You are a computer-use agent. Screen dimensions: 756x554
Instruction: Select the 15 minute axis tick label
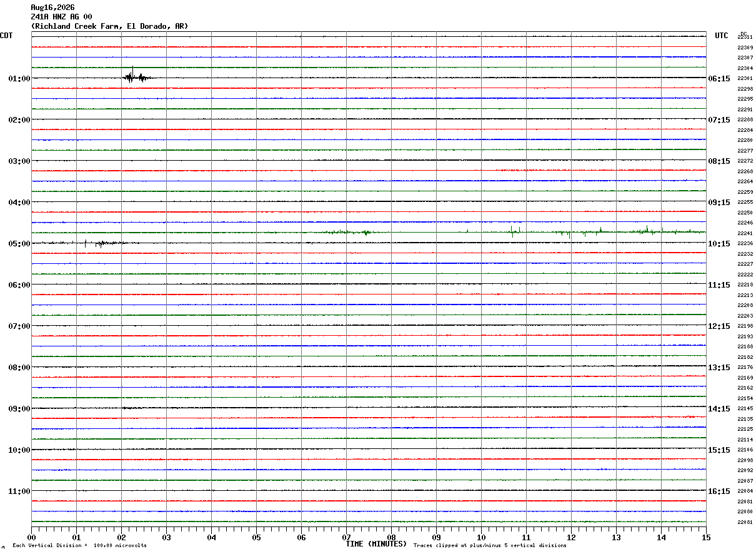(706, 538)
